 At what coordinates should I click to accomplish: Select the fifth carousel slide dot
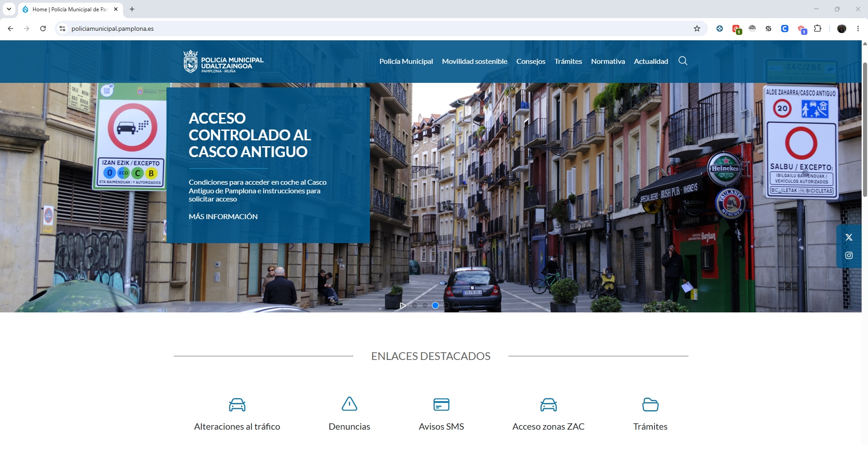pos(456,306)
